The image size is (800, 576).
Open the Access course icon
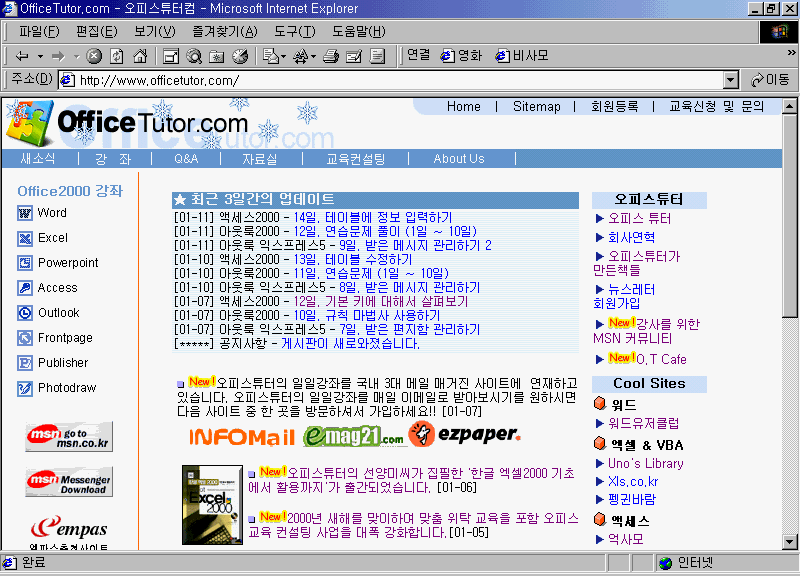pyautogui.click(x=24, y=288)
